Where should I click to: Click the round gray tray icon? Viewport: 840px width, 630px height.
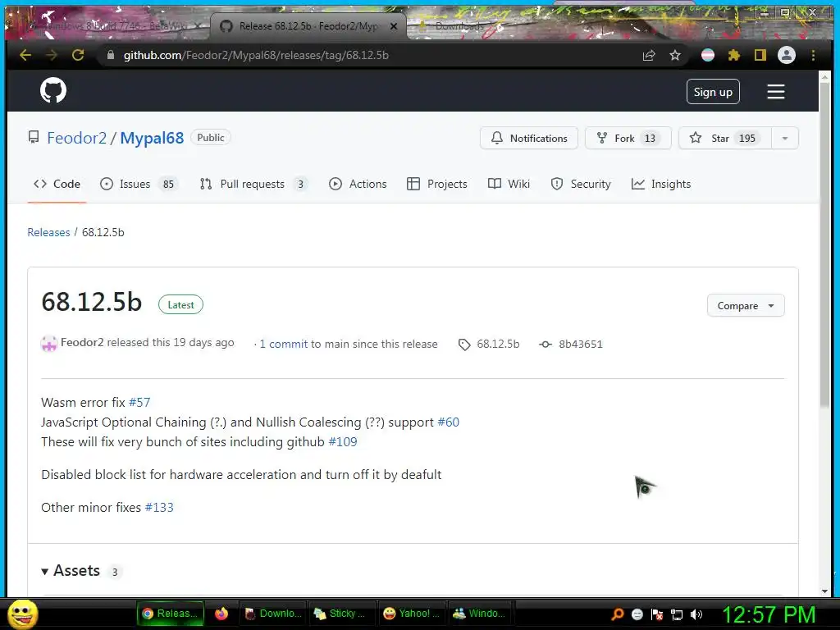pos(637,614)
